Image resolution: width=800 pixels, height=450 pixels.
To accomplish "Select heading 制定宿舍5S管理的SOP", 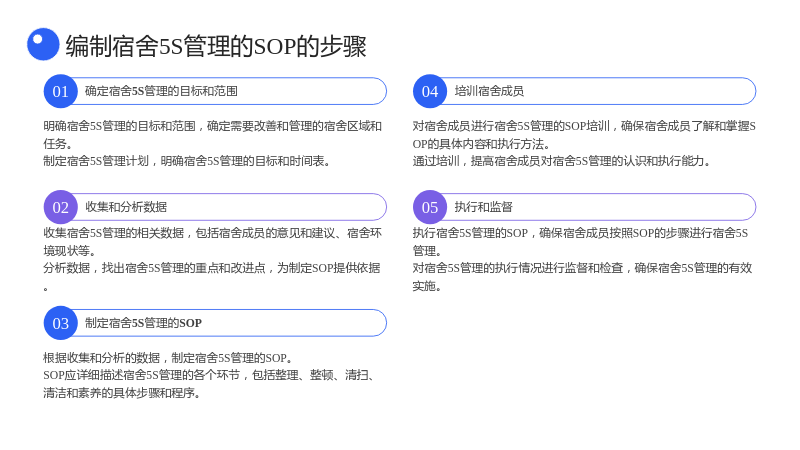I will [x=143, y=323].
